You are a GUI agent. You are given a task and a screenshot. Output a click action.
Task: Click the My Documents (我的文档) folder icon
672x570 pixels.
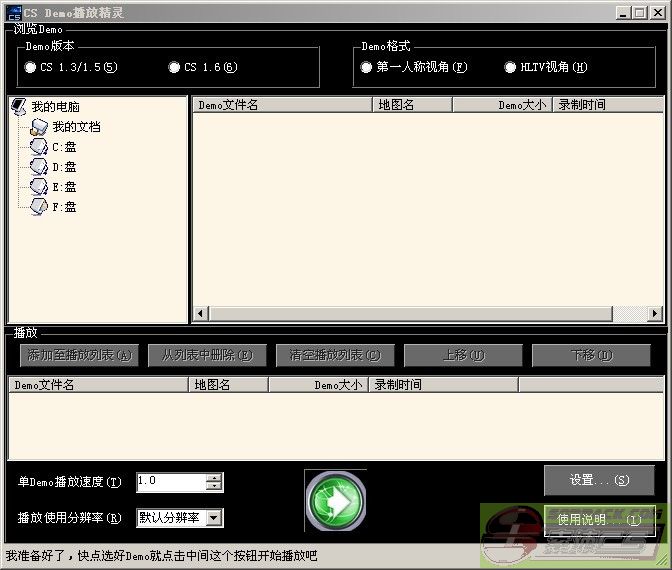39,127
